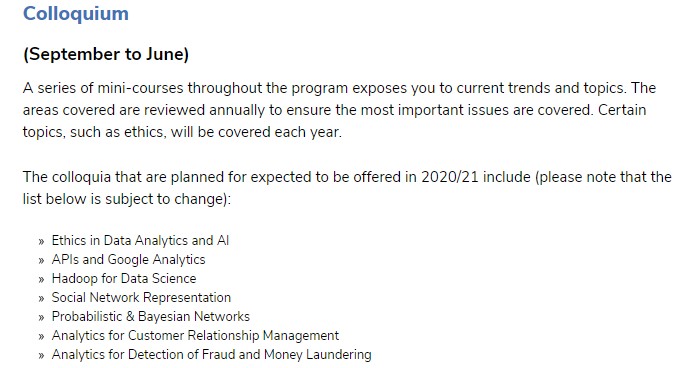Click bullet marker beside Hadoop for Data Science

[x=41, y=280]
